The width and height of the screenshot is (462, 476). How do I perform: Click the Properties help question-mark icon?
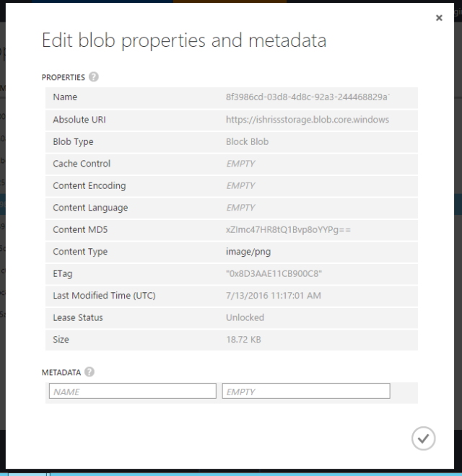[x=94, y=77]
